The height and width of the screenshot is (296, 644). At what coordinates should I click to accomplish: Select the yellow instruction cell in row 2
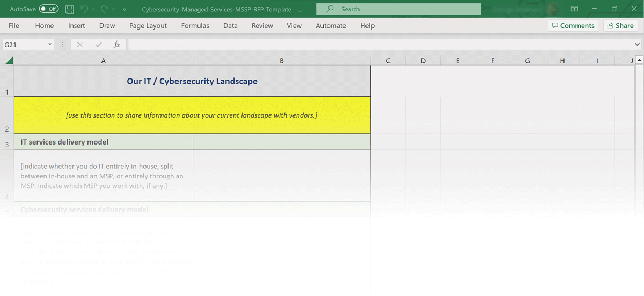192,115
